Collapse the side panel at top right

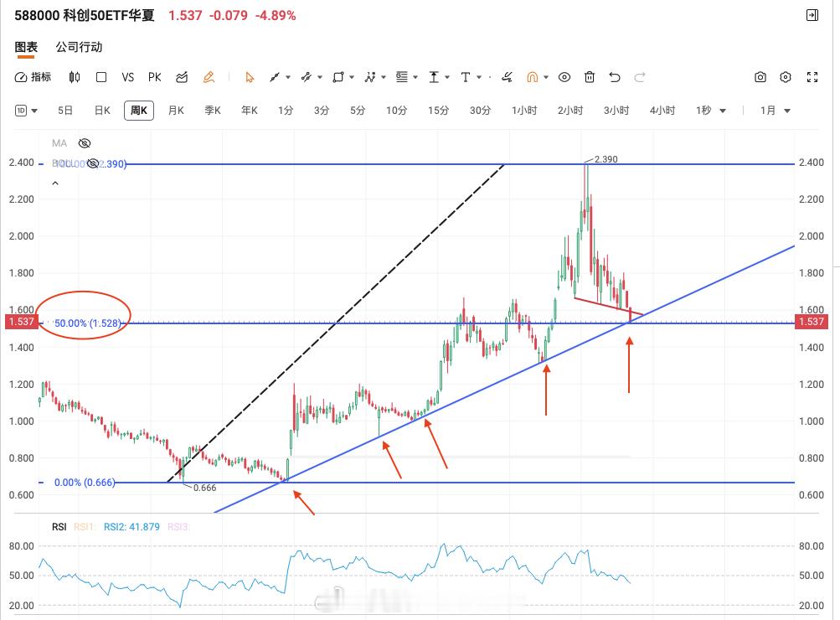pos(812,15)
